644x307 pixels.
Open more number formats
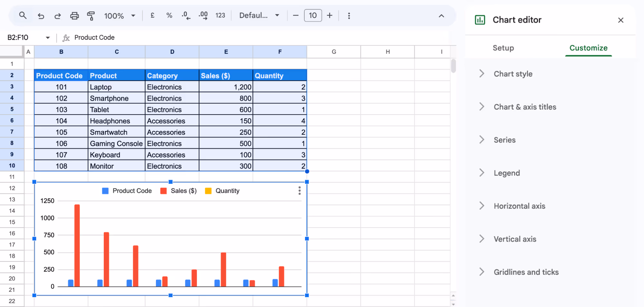(x=220, y=15)
